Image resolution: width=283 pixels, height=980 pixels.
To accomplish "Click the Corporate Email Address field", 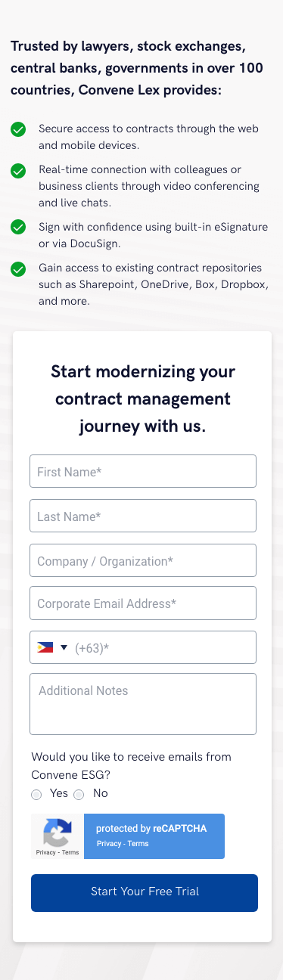I will (x=143, y=603).
